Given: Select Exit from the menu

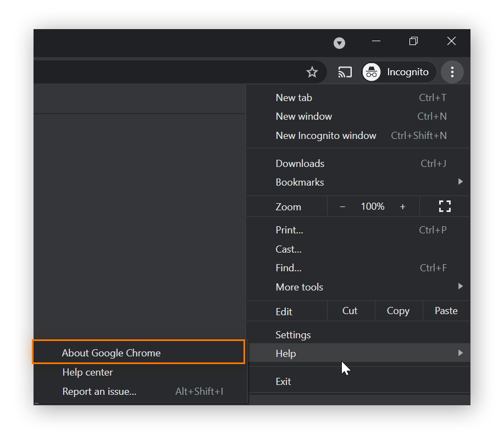Looking at the screenshot, I should point(283,381).
